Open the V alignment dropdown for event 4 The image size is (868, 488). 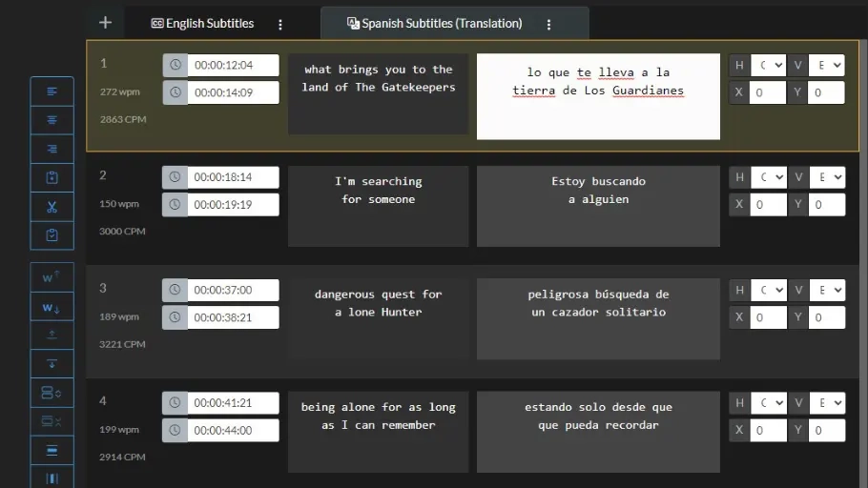pos(827,403)
